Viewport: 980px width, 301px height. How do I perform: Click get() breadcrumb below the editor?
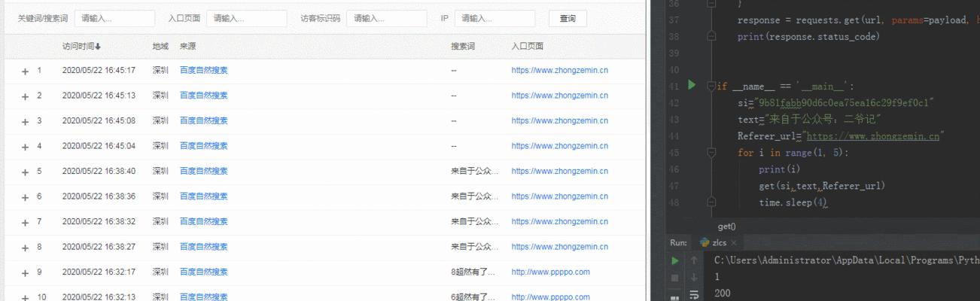[x=726, y=226]
